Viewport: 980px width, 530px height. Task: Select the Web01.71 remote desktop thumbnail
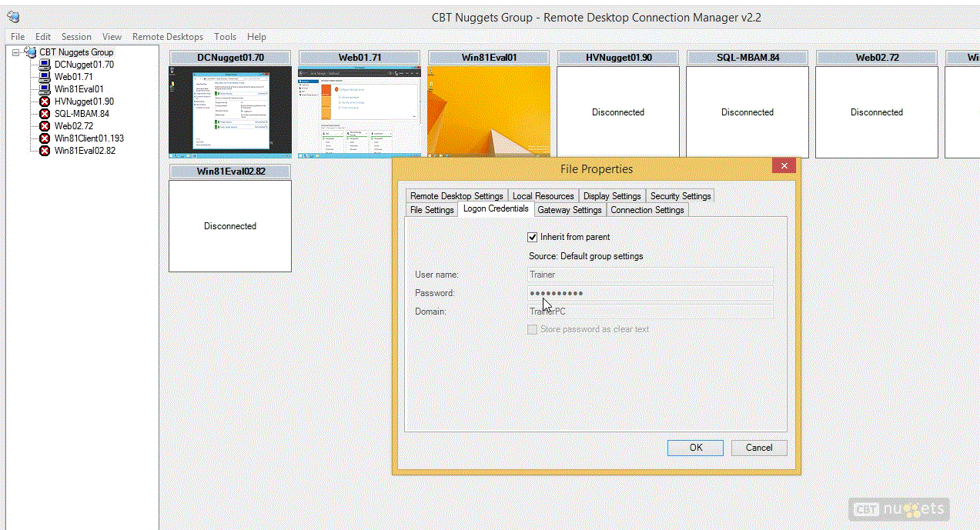click(360, 112)
